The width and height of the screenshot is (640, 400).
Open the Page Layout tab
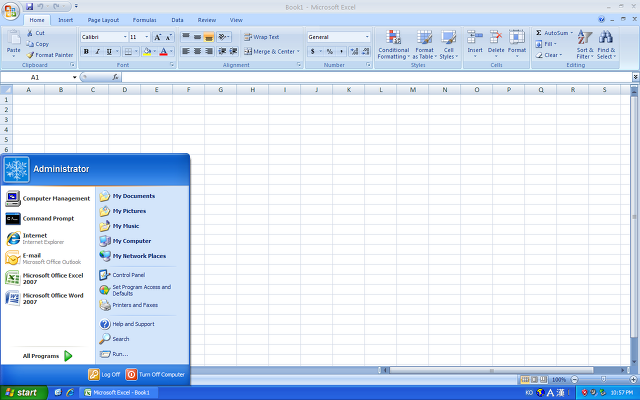coord(103,20)
